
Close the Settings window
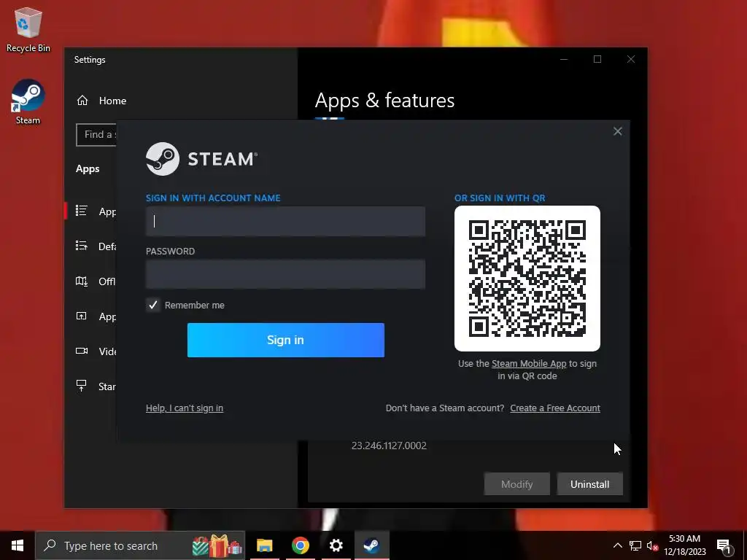[631, 59]
